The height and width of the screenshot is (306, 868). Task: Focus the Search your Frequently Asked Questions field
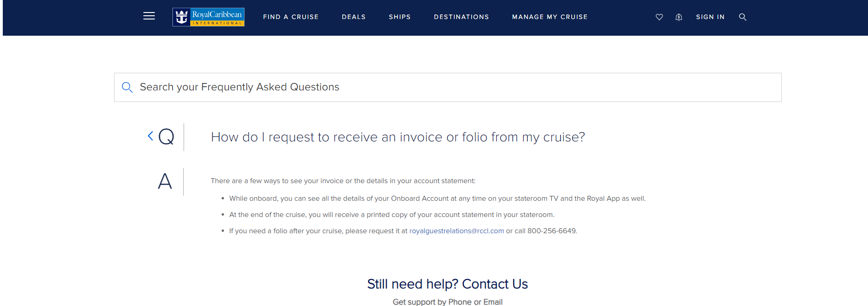(x=447, y=87)
